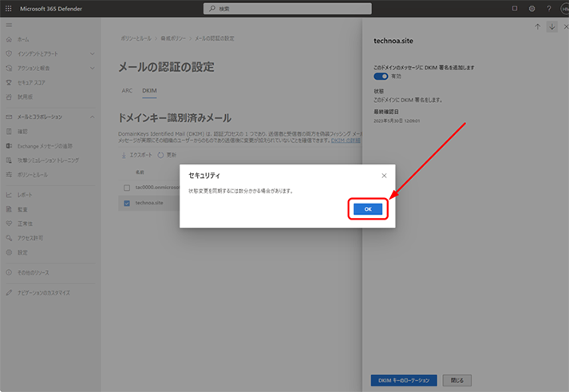Open 設定 in the sidebar
Screen dimensions: 569x392
click(22, 252)
